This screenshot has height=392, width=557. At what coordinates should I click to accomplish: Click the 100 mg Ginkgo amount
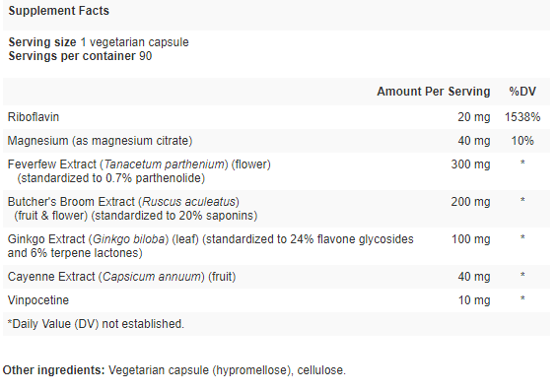pyautogui.click(x=470, y=239)
